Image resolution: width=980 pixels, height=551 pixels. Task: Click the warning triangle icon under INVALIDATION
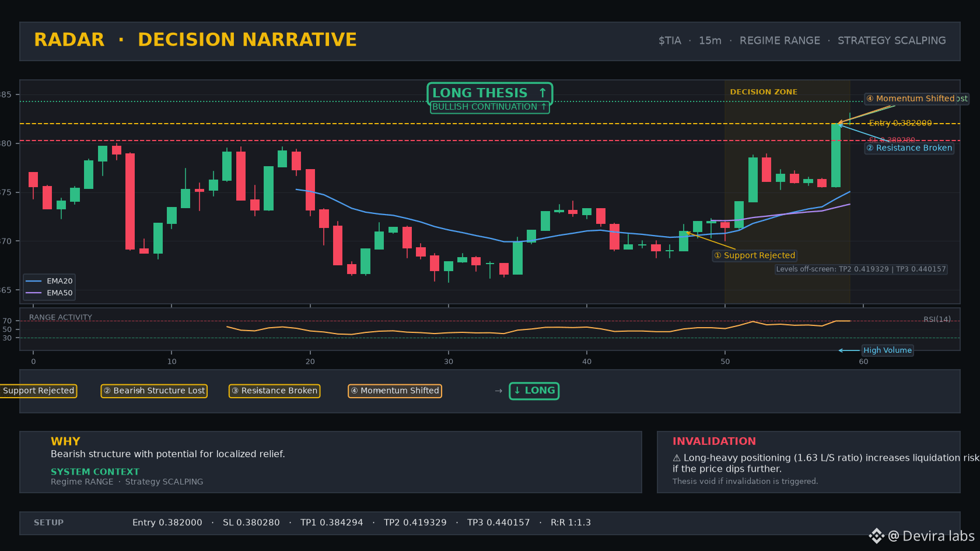click(677, 458)
